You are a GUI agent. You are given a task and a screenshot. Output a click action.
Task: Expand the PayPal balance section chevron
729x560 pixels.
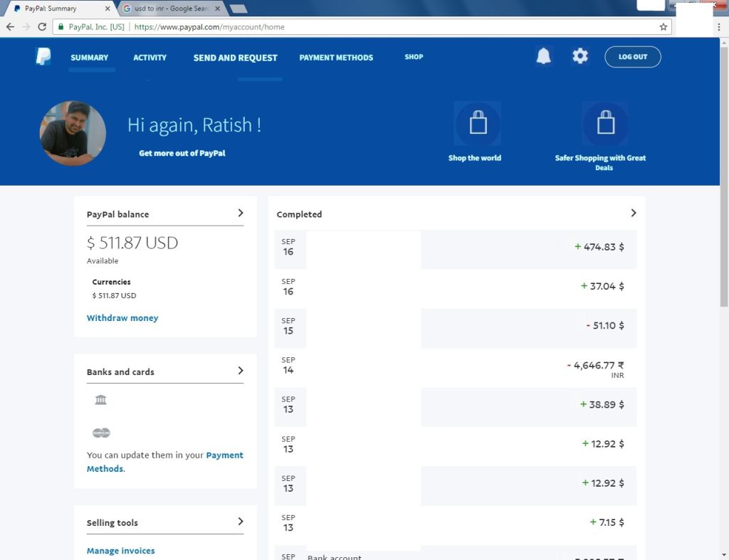241,213
